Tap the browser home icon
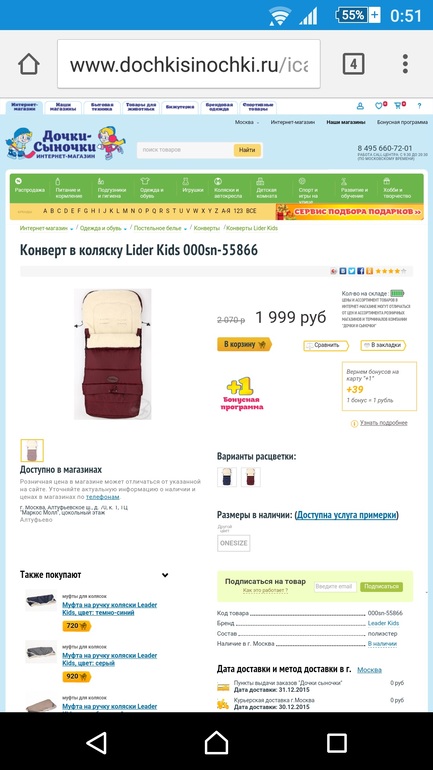This screenshot has width=433, height=770. click(x=28, y=64)
